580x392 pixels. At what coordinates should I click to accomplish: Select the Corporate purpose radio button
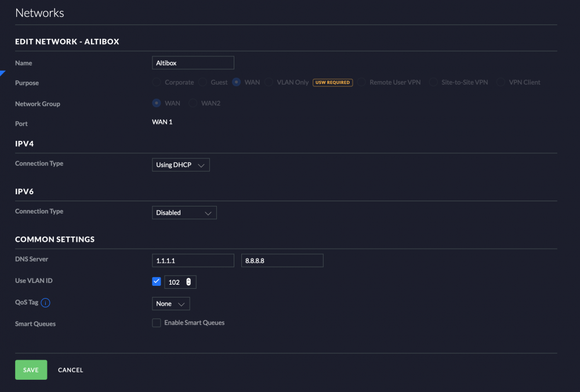coord(157,82)
